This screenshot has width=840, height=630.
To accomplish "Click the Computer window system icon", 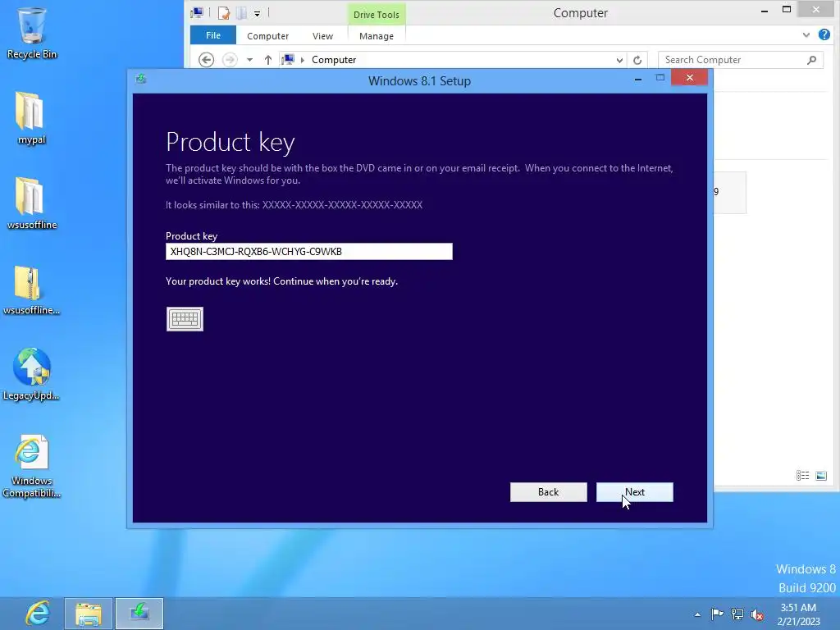I will coord(197,12).
